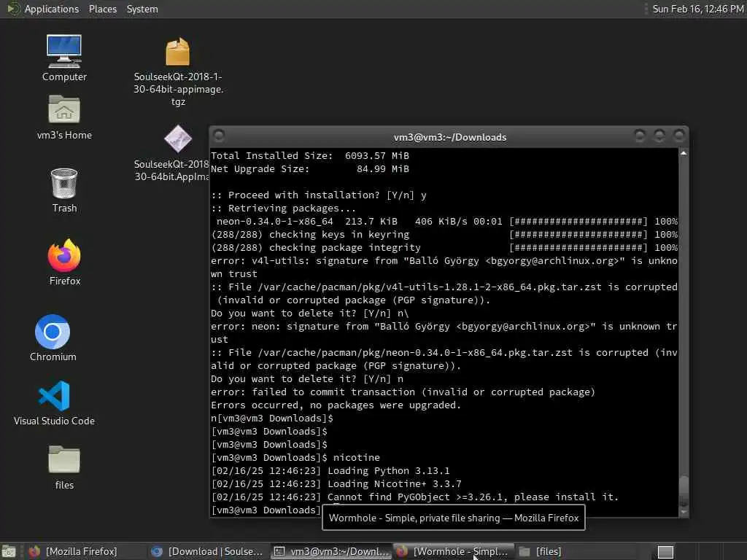Click 'Proceed with installation?' prompt line
The height and width of the screenshot is (560, 747).
319,195
